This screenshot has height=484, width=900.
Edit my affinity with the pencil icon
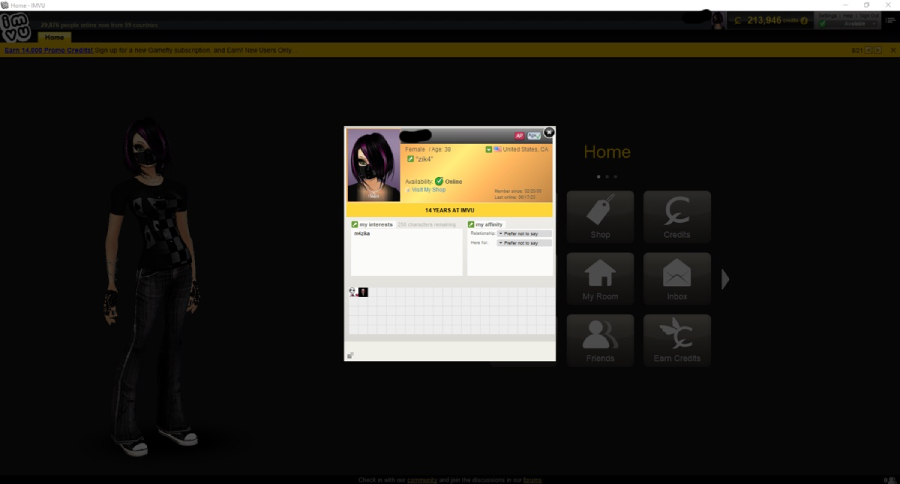tap(471, 224)
